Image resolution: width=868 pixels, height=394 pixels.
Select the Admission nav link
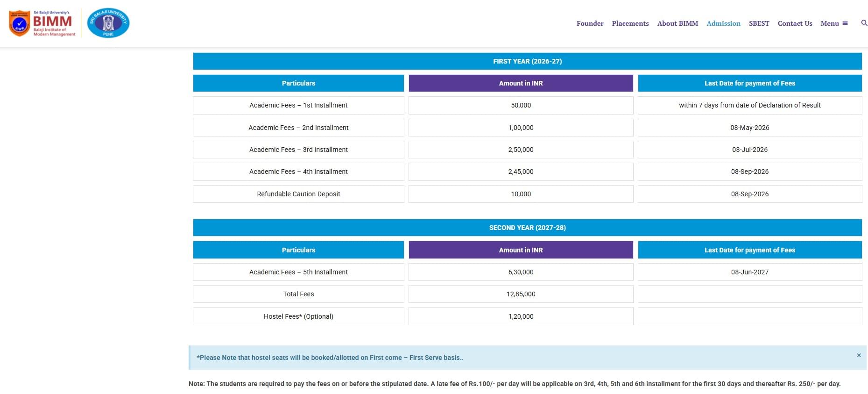[x=723, y=23]
